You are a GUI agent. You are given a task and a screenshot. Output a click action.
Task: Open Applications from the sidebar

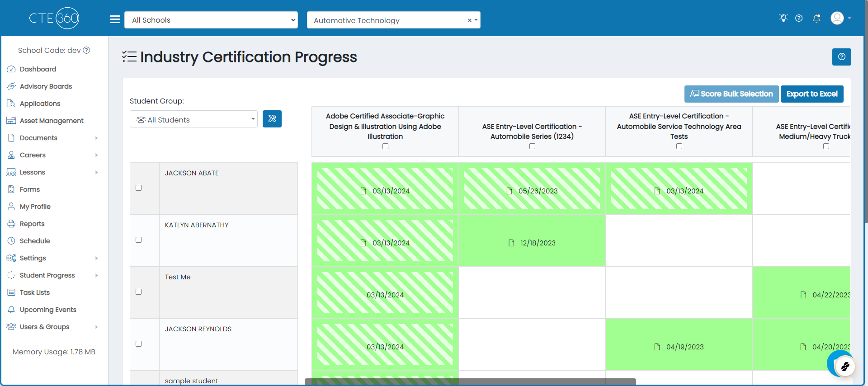click(40, 104)
